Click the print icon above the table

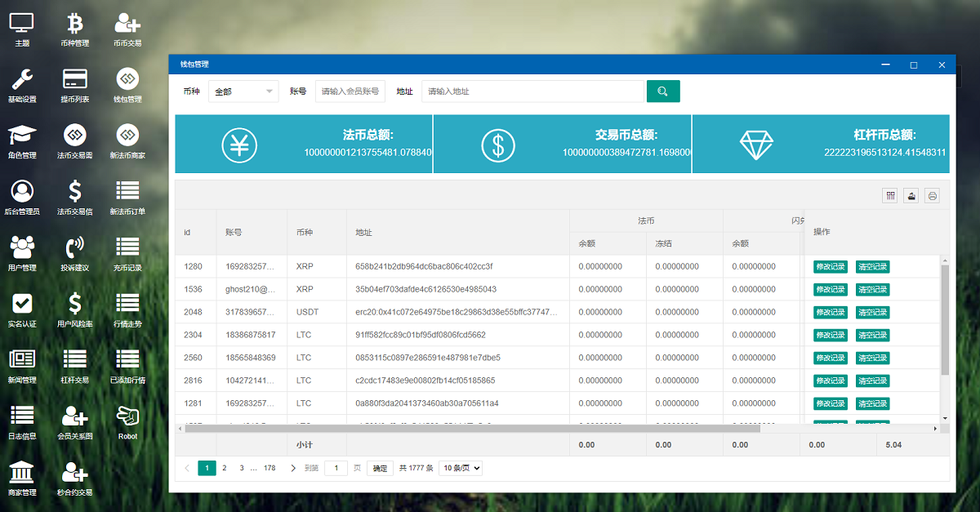[x=932, y=195]
